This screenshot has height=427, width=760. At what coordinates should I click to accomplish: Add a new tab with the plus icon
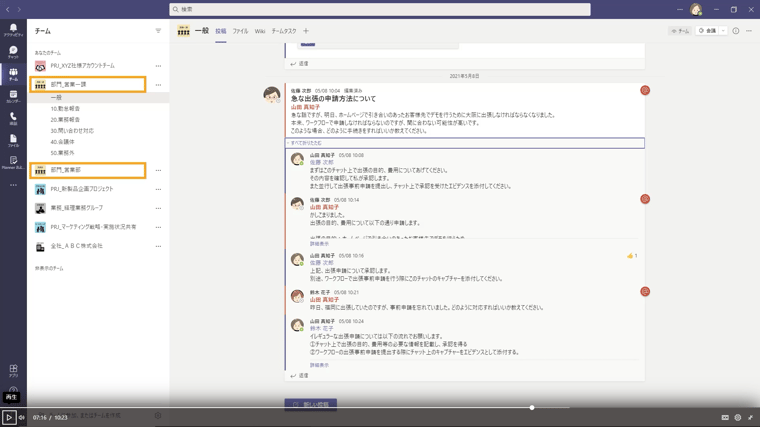pos(306,31)
